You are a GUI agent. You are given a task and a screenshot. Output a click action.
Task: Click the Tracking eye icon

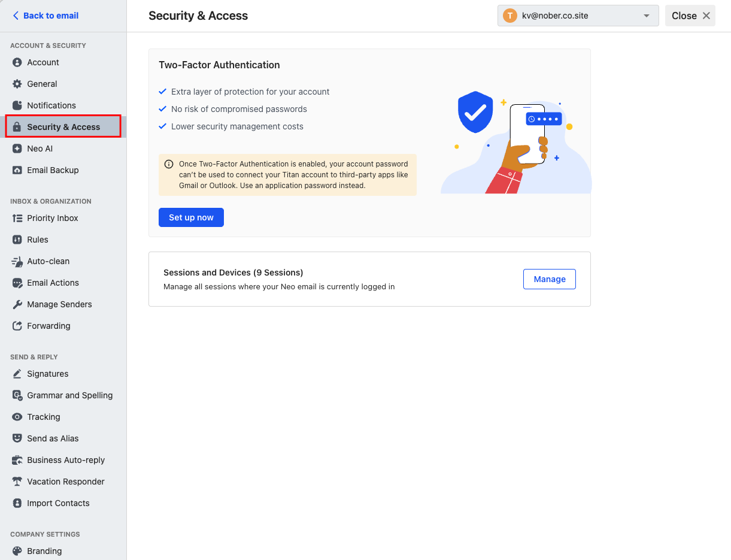pos(17,417)
